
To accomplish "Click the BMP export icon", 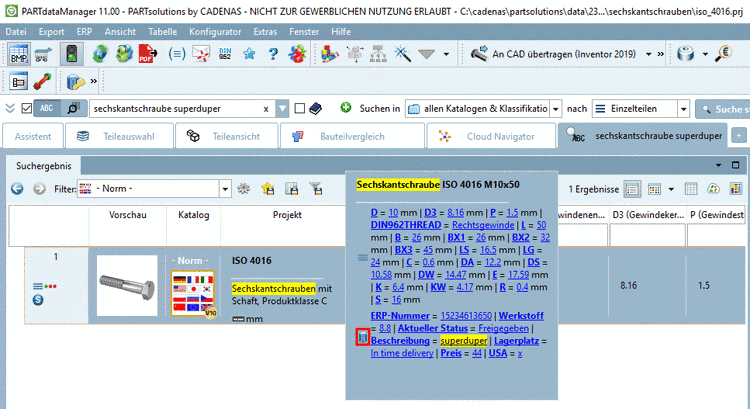I will pyautogui.click(x=19, y=54).
